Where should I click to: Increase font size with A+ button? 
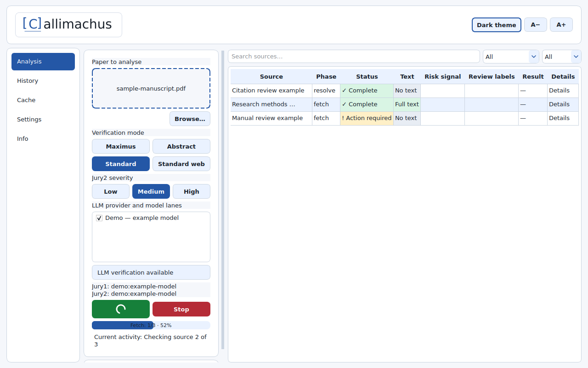(561, 25)
